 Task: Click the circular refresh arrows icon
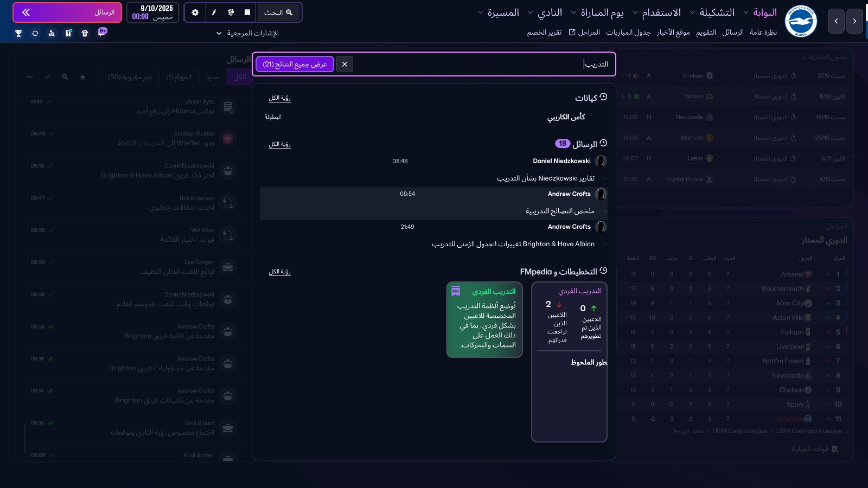click(x=35, y=33)
